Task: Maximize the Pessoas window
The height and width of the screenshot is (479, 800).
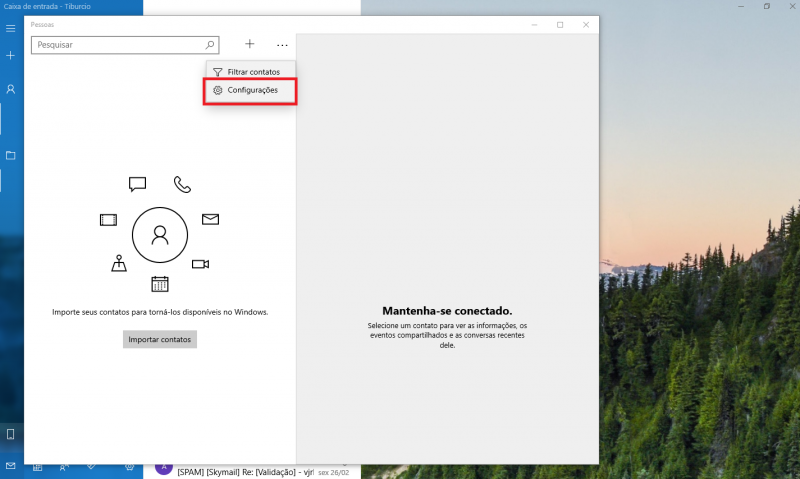Action: coord(560,24)
